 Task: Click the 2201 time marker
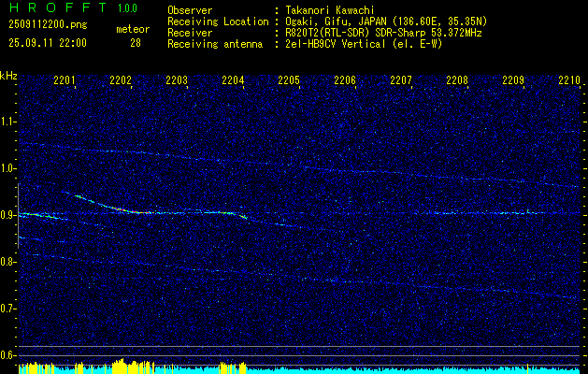click(65, 81)
